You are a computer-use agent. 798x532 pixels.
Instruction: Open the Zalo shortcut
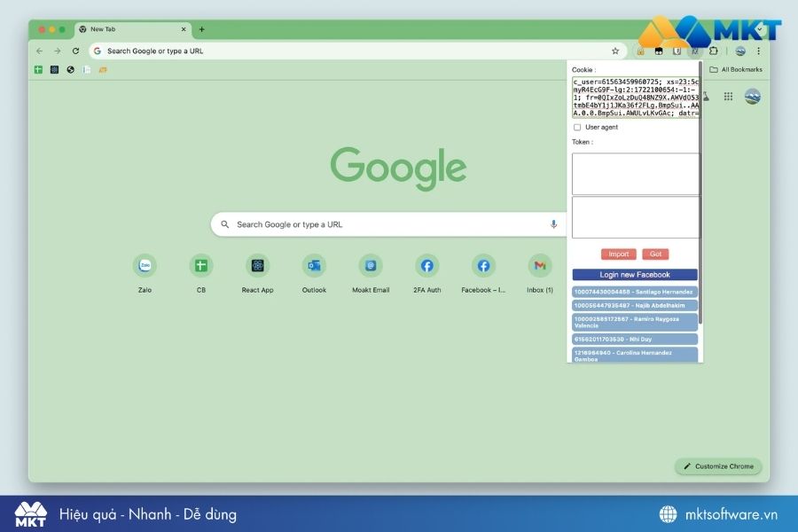click(145, 266)
